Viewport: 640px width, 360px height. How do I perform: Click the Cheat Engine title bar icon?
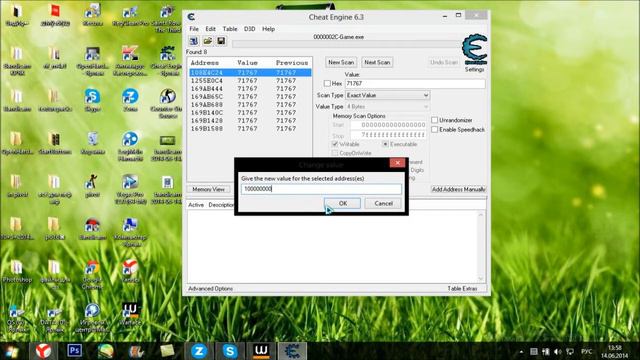click(x=191, y=17)
